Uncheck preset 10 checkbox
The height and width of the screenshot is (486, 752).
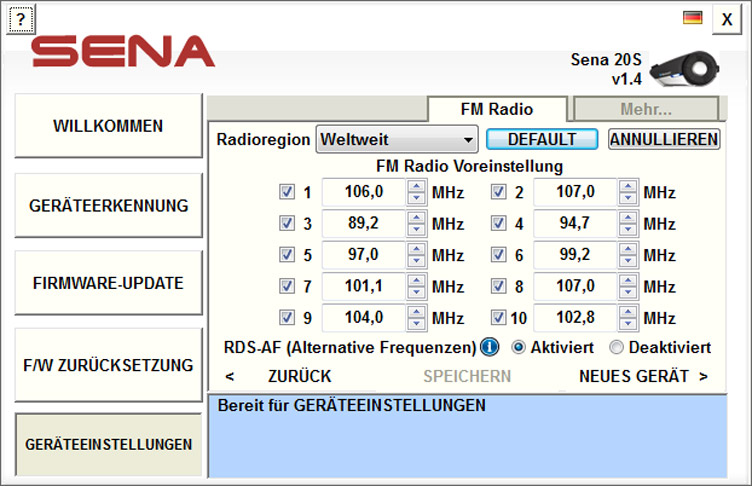[x=498, y=317]
